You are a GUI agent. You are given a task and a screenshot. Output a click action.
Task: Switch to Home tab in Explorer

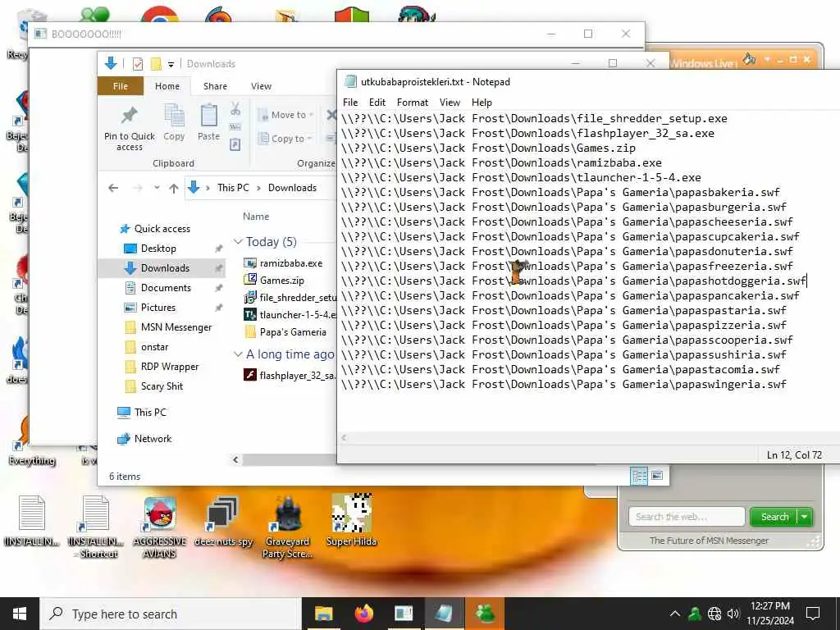tap(167, 86)
